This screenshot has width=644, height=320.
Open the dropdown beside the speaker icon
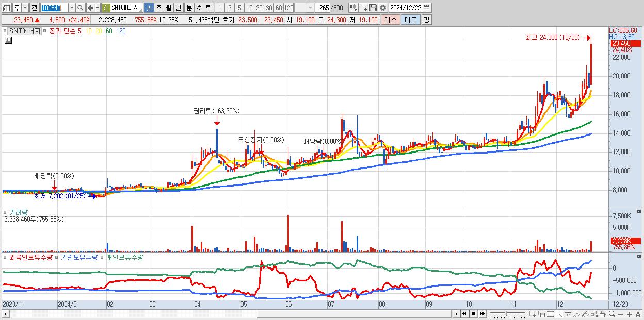[x=98, y=8]
